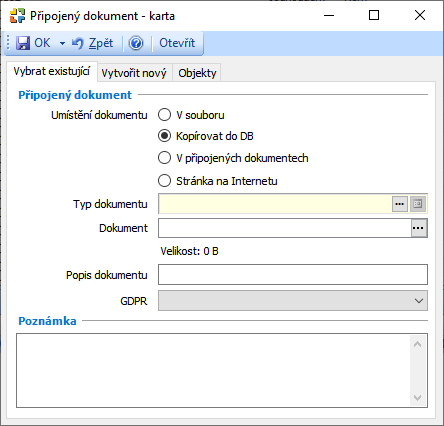Expand the arrow next to OK

click(x=62, y=43)
